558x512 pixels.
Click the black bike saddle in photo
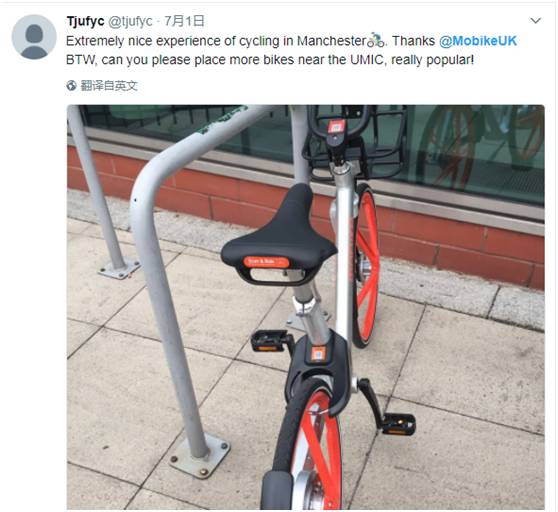[x=279, y=235]
